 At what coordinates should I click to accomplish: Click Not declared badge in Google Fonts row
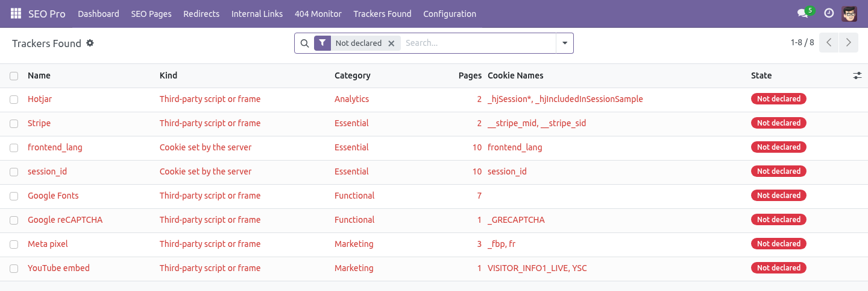(779, 196)
